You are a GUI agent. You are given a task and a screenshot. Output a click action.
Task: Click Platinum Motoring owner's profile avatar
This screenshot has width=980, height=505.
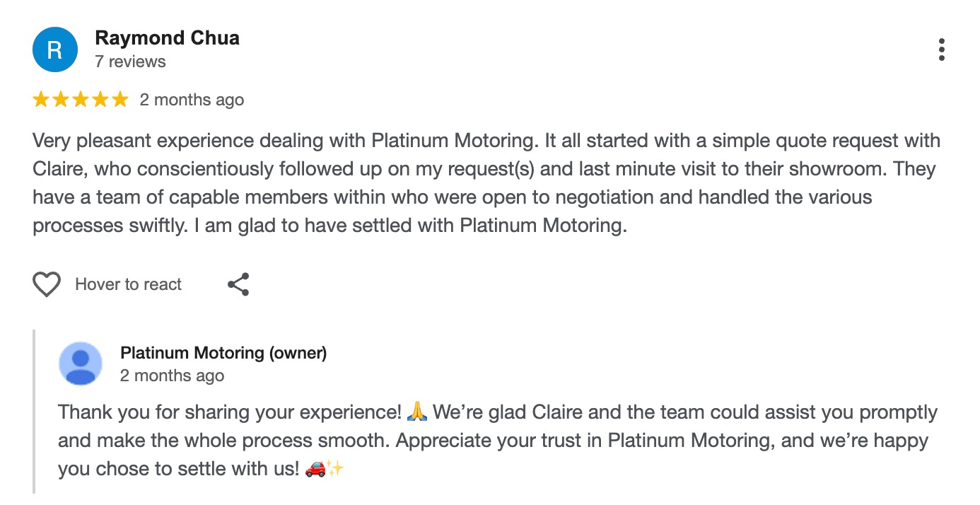81,364
